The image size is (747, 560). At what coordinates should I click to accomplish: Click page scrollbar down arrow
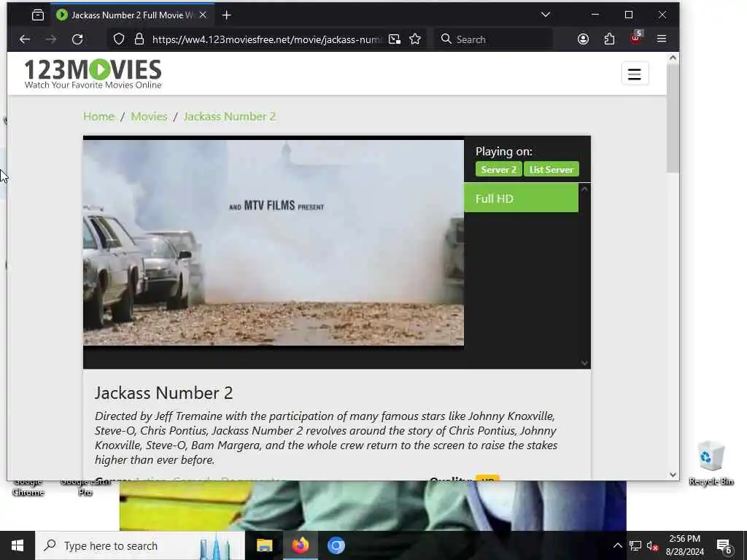click(673, 474)
